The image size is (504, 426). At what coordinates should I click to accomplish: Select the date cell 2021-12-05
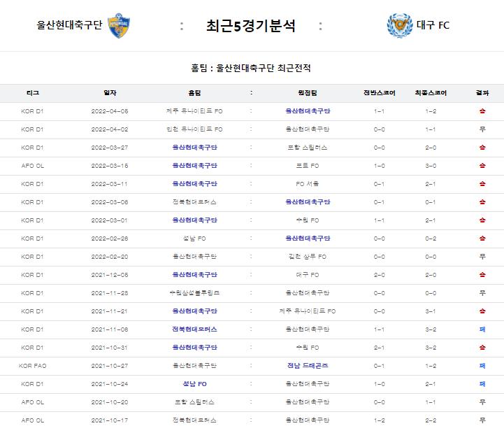point(110,275)
